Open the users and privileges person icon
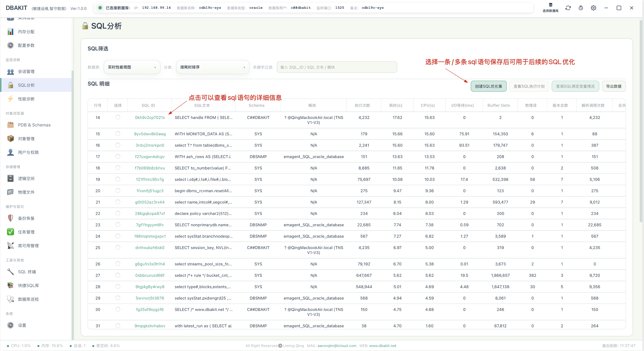Screen dimensions: 644x351 (x=10, y=152)
